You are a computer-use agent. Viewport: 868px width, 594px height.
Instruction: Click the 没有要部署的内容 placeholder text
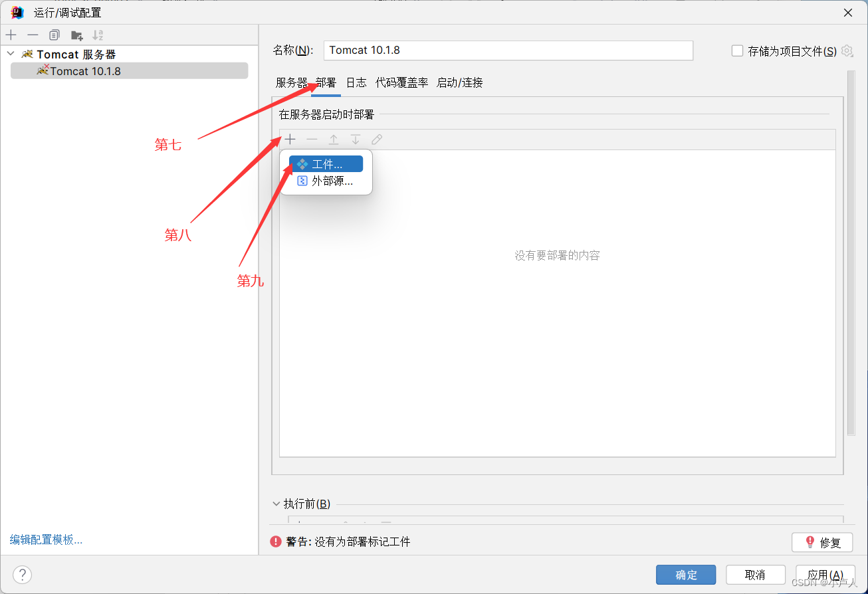pos(557,255)
